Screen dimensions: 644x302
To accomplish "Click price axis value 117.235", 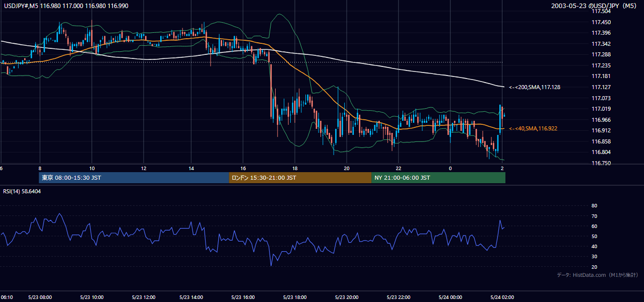I will coord(600,65).
